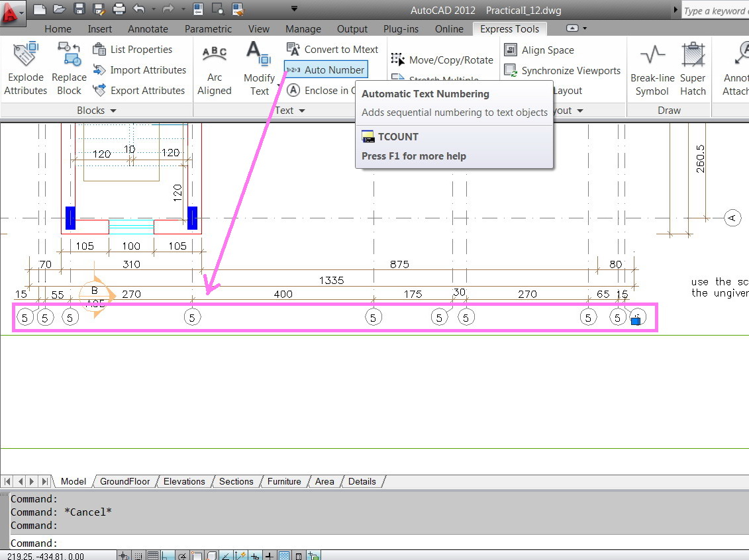Click the List Properties tool

[x=132, y=49]
